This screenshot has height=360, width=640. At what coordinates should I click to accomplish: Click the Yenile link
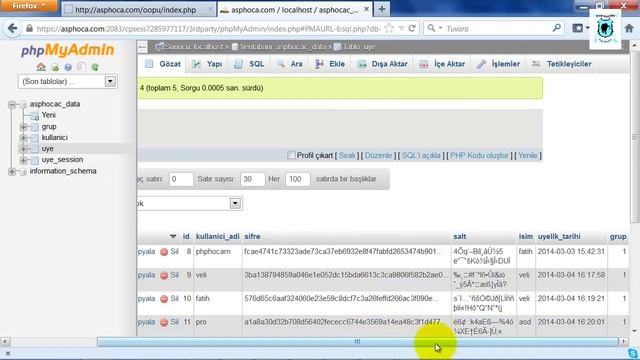click(x=528, y=156)
